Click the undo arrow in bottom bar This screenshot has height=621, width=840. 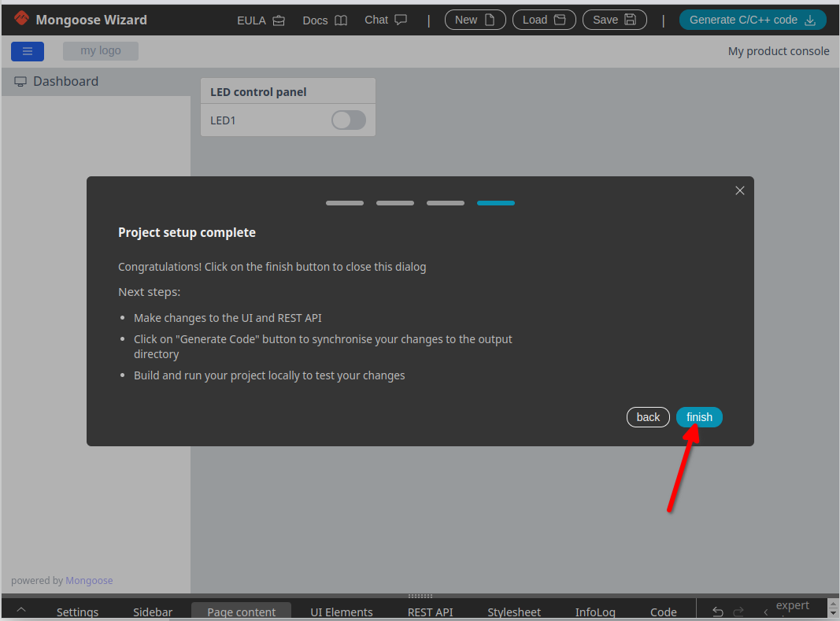coord(717,612)
